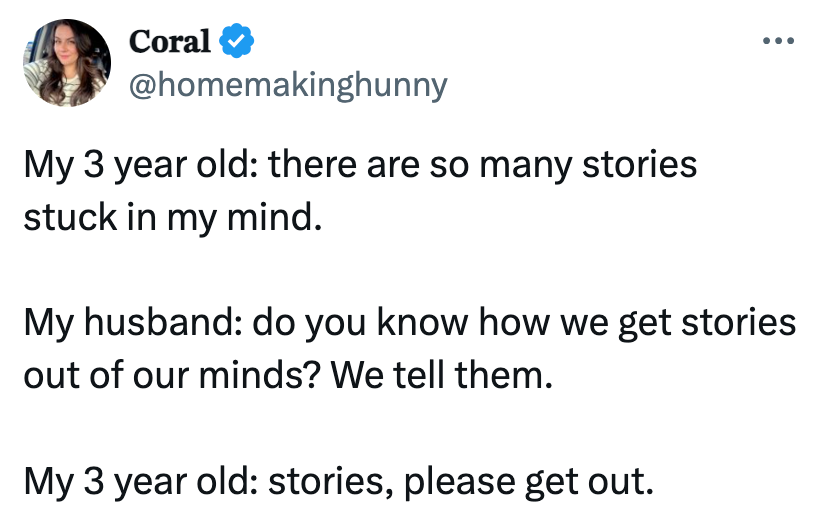The image size is (824, 520).
Task: Click the text 'We tell them.'
Action: click(x=441, y=377)
